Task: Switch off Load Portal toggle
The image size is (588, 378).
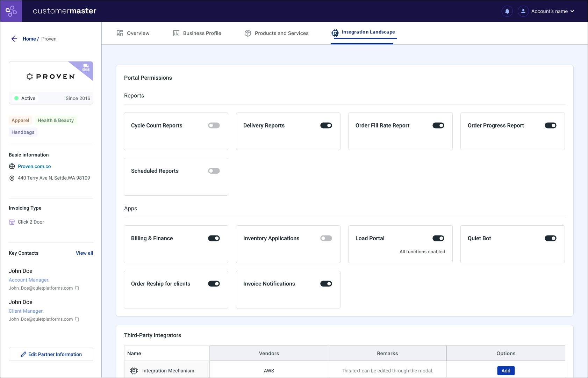Action: [438, 238]
